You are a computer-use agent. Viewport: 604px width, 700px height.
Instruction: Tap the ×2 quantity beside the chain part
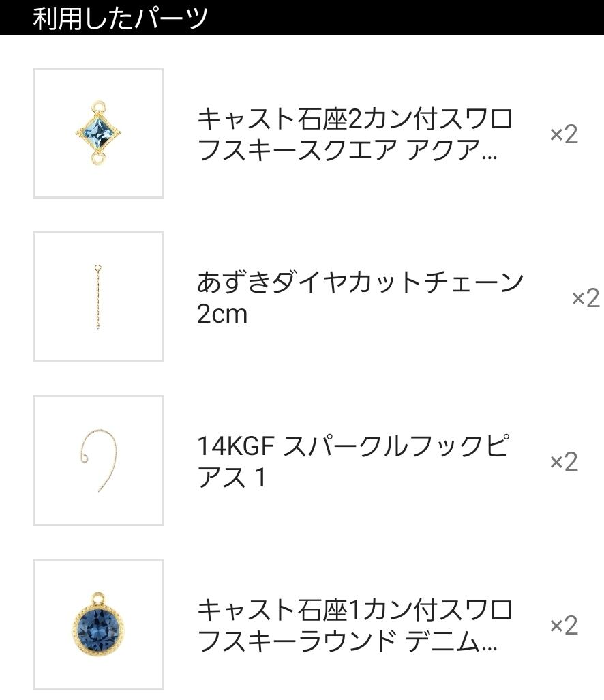coord(585,298)
